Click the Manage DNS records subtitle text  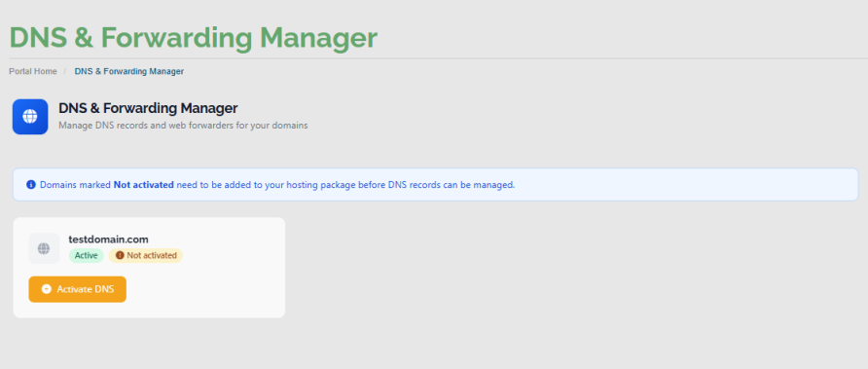click(x=183, y=126)
